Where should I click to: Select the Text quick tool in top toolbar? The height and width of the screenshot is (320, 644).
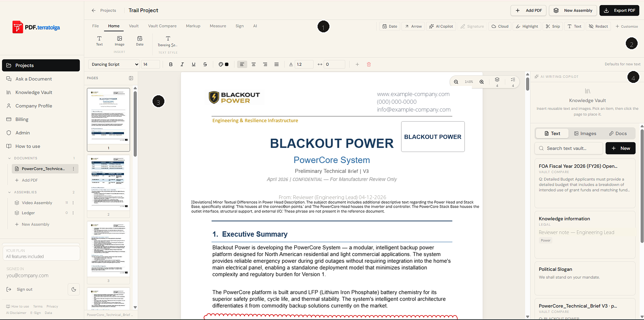point(574,26)
